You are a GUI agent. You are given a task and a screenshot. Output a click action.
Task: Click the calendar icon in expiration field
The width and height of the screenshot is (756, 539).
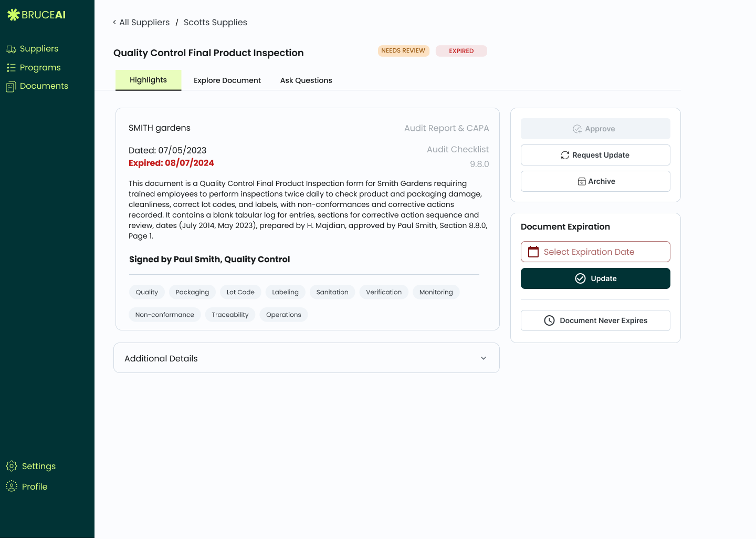pyautogui.click(x=533, y=252)
